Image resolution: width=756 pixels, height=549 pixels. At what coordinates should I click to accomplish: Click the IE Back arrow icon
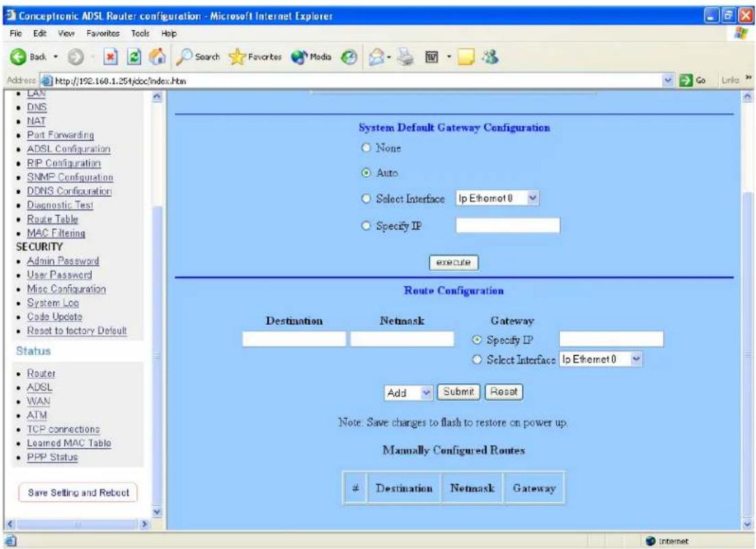(x=18, y=57)
